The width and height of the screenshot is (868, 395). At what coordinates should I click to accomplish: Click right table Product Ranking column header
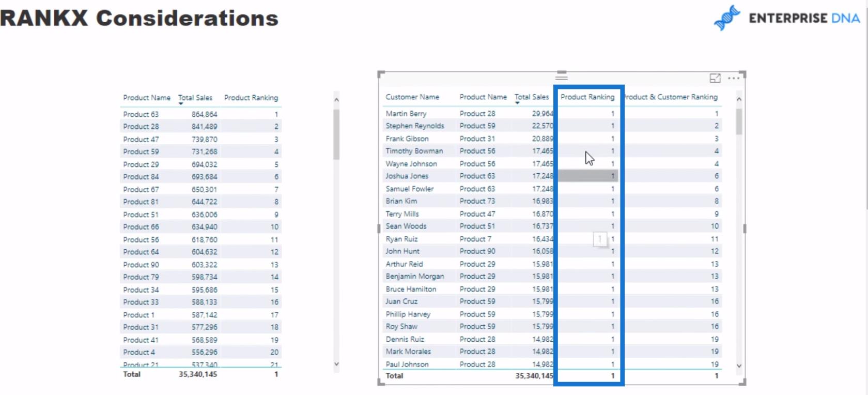coord(587,97)
